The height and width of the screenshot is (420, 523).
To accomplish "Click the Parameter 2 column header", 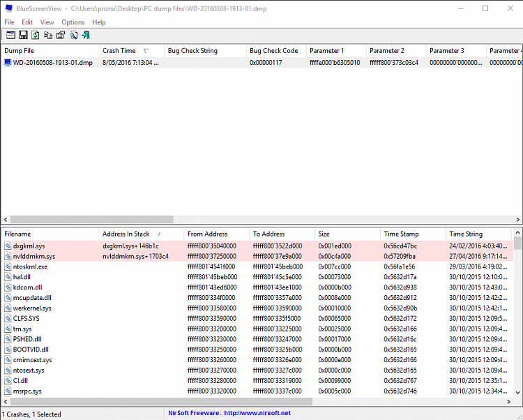I will (396, 51).
